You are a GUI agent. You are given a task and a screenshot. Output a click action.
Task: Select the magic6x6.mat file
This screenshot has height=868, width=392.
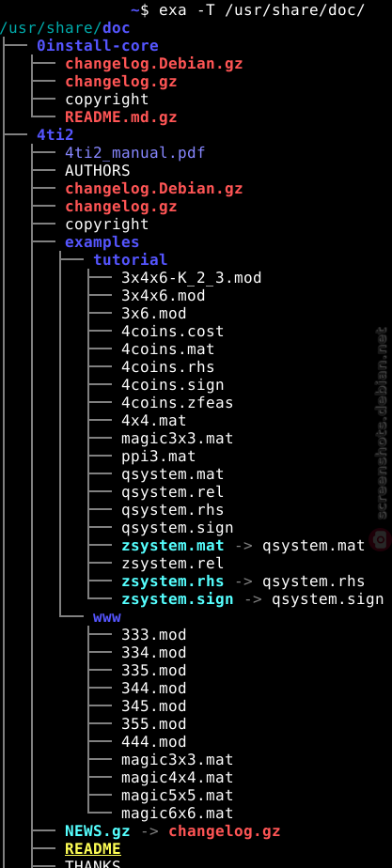177,814
